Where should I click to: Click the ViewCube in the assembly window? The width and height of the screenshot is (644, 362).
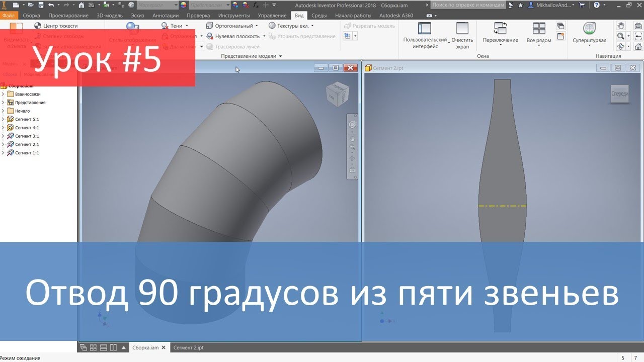coord(338,94)
